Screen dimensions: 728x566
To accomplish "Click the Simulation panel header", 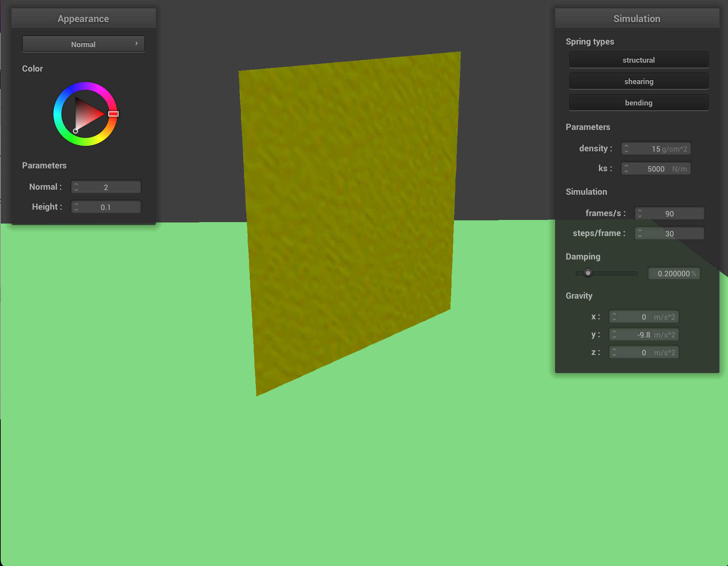I will (637, 18).
